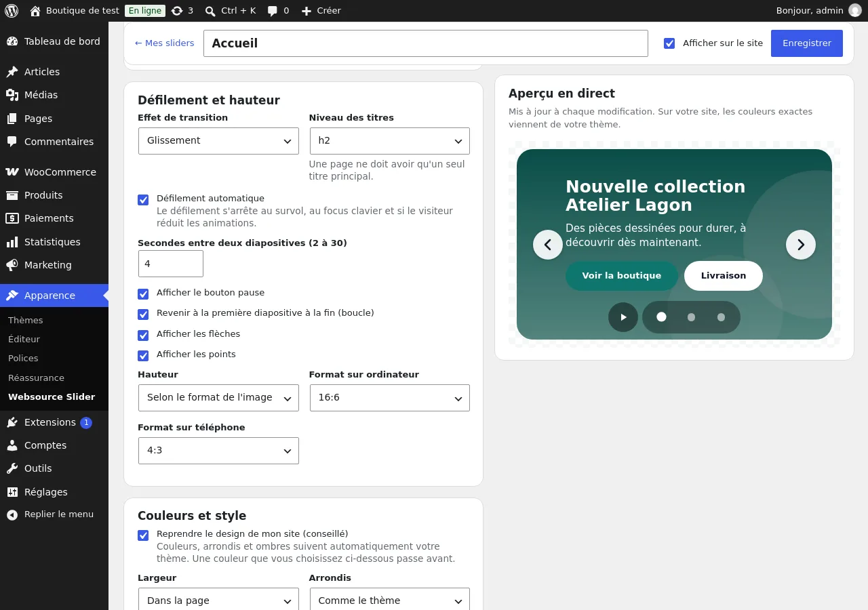The image size is (868, 610).
Task: Uncheck Afficher le bouton pause
Action: (x=143, y=294)
